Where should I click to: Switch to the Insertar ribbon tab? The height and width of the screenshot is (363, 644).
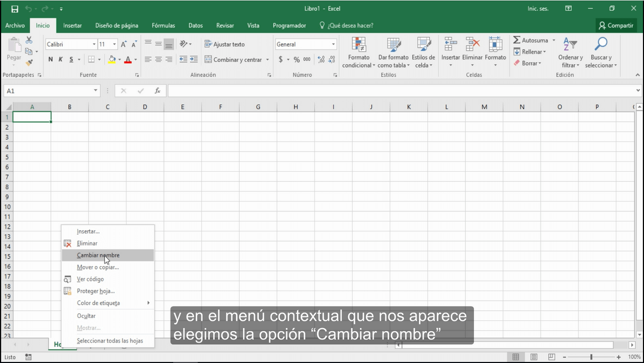72,25
